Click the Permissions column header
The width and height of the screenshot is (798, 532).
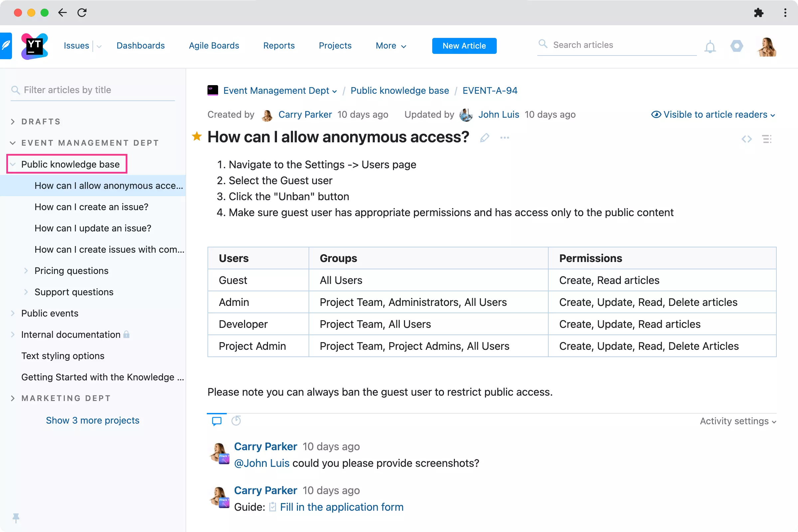pos(662,258)
